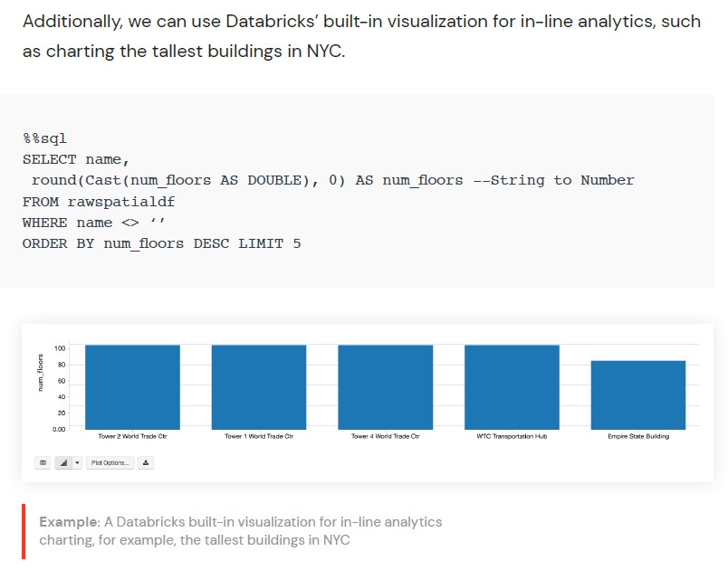Click the ORDER BY line in the code
The height and width of the screenshot is (570, 728).
[x=161, y=243]
